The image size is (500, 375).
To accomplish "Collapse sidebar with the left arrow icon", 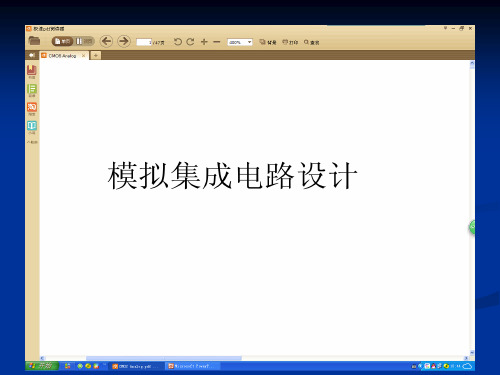I will (32, 55).
